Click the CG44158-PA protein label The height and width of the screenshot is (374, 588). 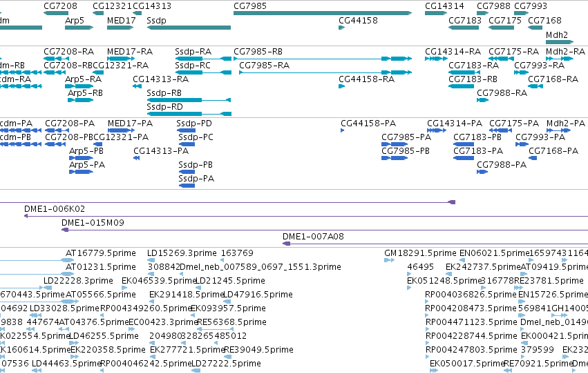(x=368, y=123)
